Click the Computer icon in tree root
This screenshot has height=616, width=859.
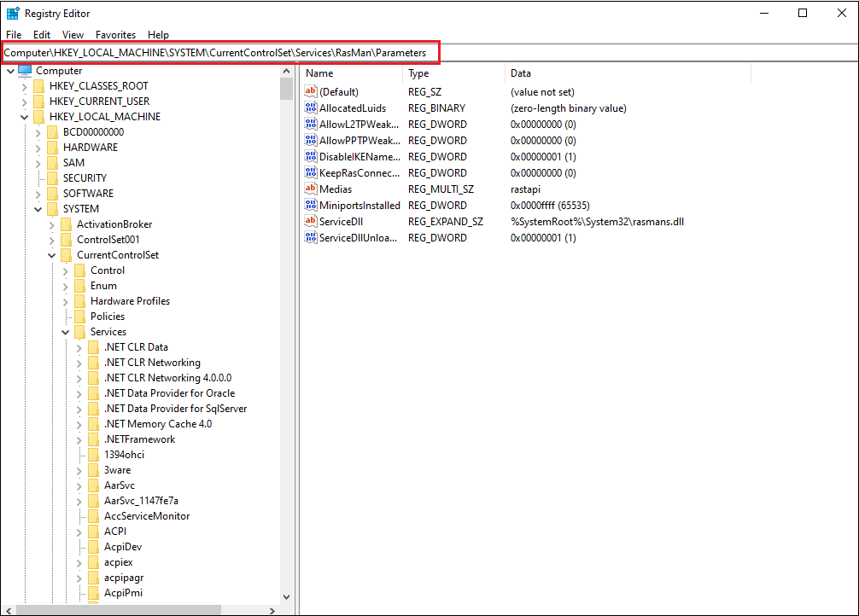click(x=25, y=71)
